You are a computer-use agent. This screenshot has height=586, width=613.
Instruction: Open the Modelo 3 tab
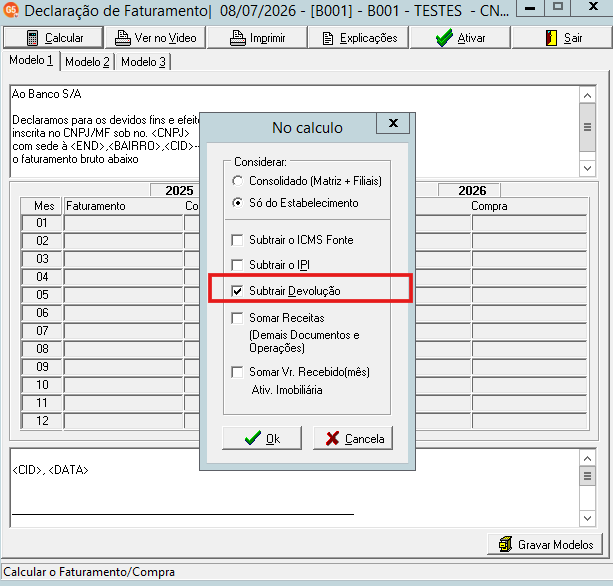tap(143, 62)
